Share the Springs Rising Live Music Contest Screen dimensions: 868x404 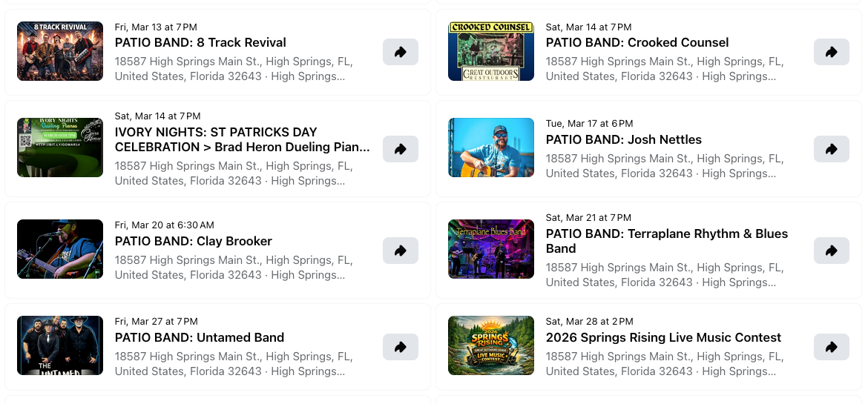click(x=832, y=347)
